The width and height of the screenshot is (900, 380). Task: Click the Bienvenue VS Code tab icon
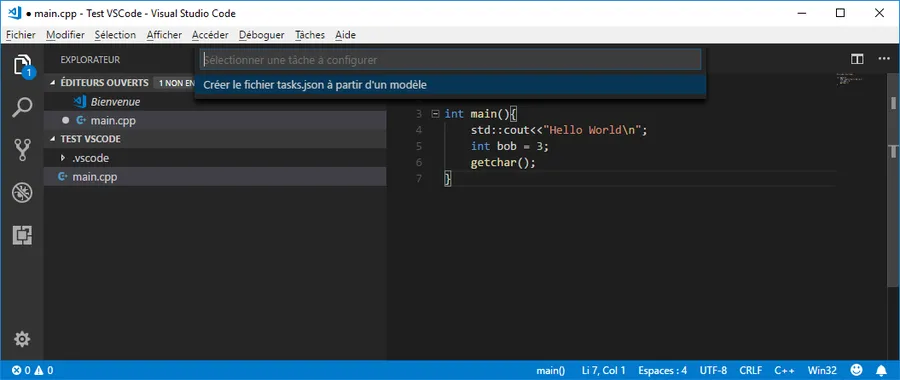click(x=80, y=102)
